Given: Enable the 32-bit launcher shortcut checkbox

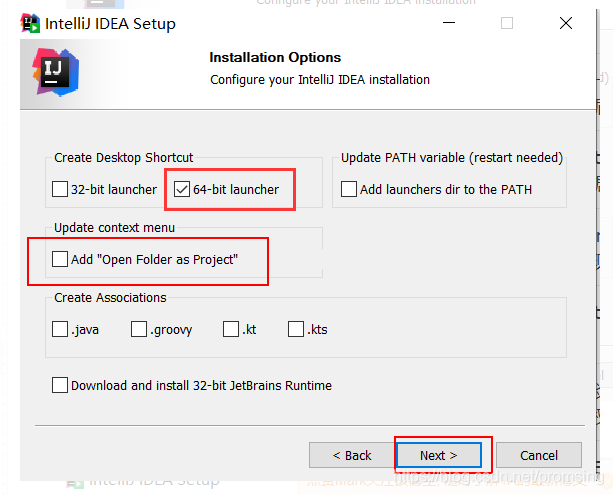Looking at the screenshot, I should click(61, 189).
